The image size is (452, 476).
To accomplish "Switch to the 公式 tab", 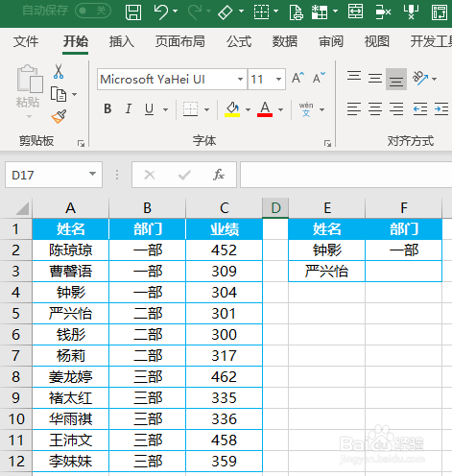I will pos(239,41).
